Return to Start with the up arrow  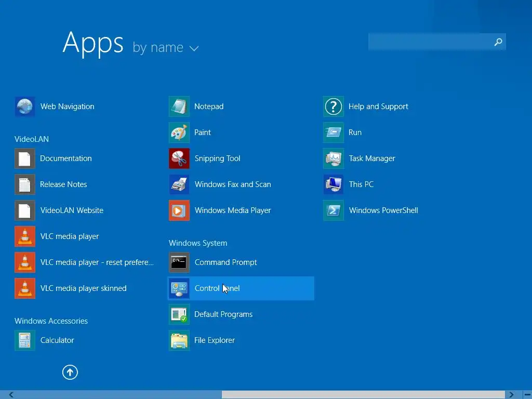(70, 373)
